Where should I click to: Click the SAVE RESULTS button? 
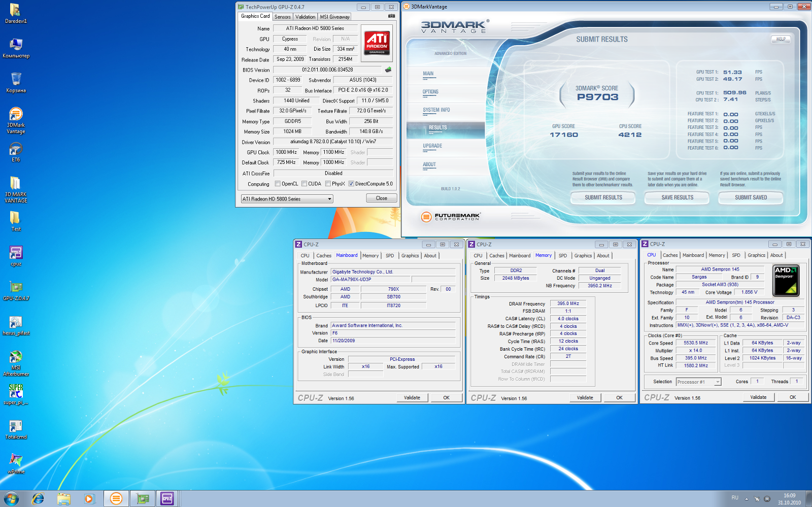677,197
